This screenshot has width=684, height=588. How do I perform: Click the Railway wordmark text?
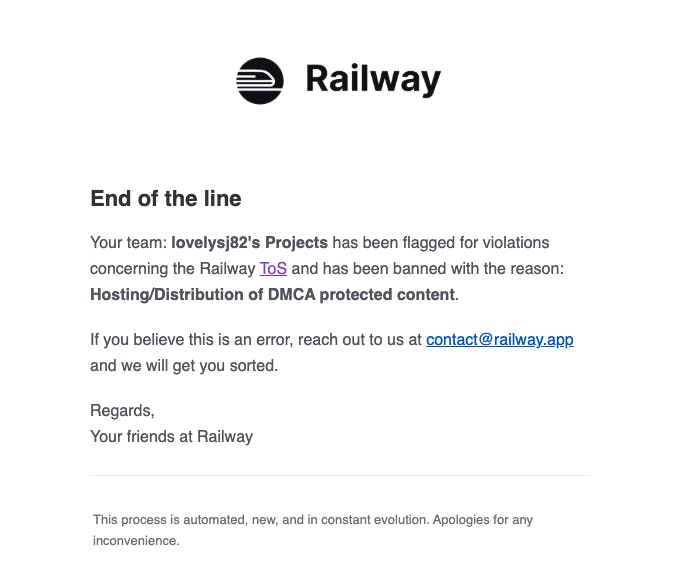[x=373, y=79]
